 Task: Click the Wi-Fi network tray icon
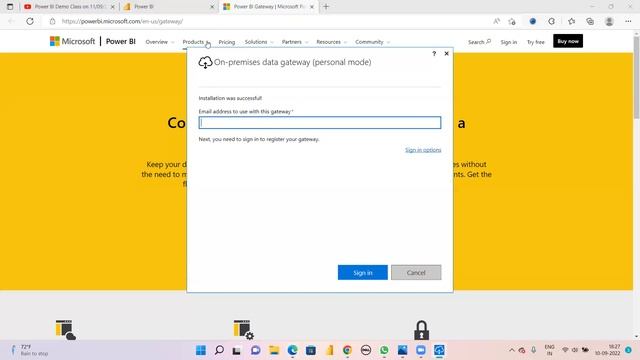click(x=565, y=350)
